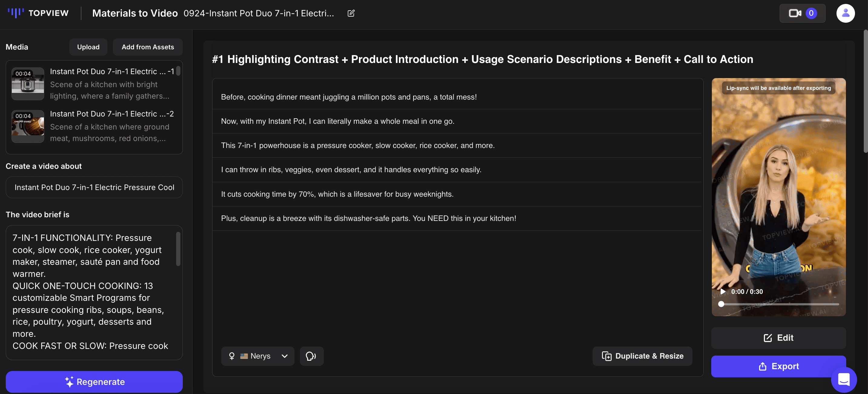The height and width of the screenshot is (394, 868).
Task: Click the Instant Pot product name input field
Action: pyautogui.click(x=94, y=187)
